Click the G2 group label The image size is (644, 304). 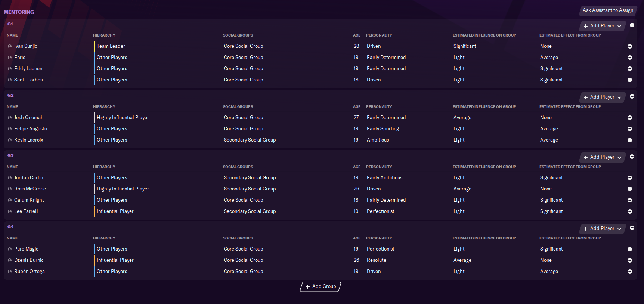(10, 95)
